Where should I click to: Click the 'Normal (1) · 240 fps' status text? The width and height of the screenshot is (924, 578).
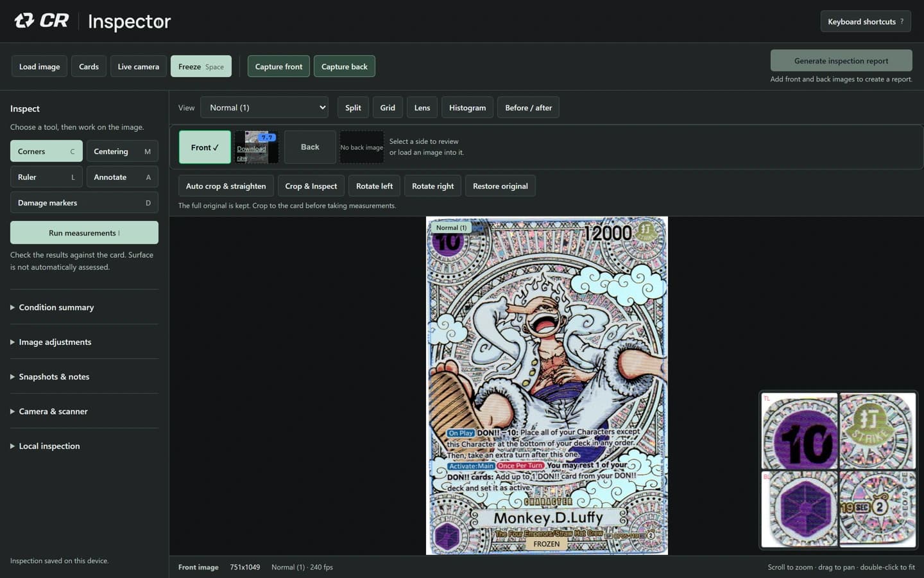coord(302,567)
